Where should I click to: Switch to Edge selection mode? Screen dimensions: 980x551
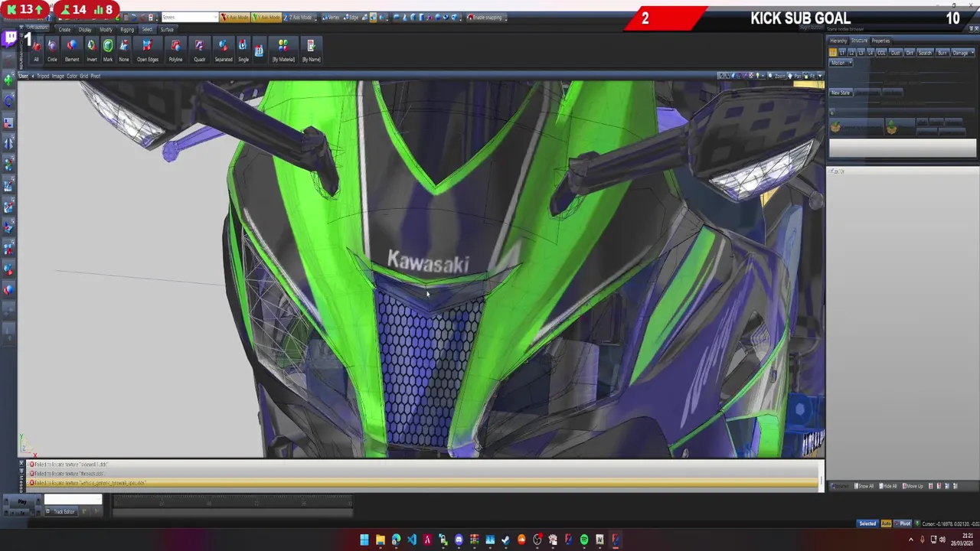click(x=354, y=17)
